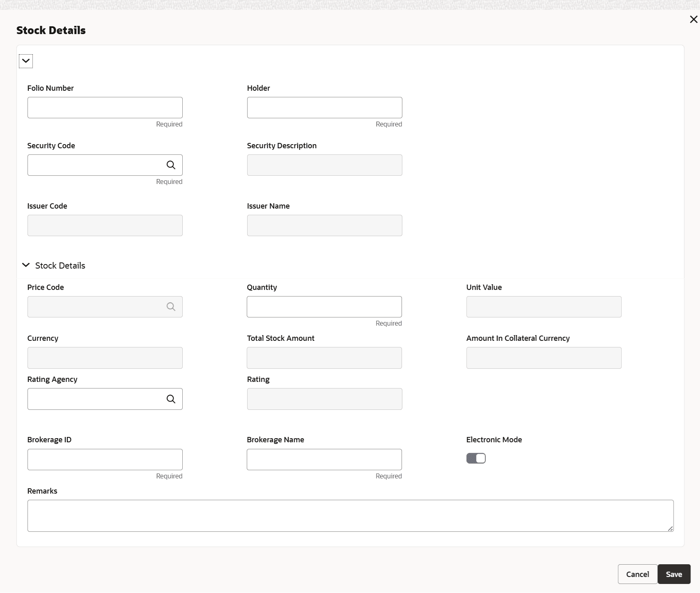Screen dimensions: 700x593
Task: Click the Price Code lookup icon
Action: (x=171, y=307)
